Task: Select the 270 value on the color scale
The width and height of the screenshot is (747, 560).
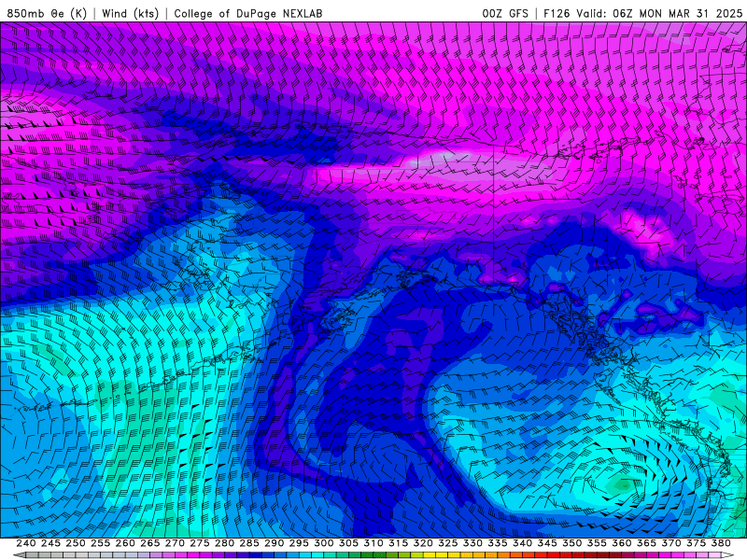Action: (x=175, y=543)
